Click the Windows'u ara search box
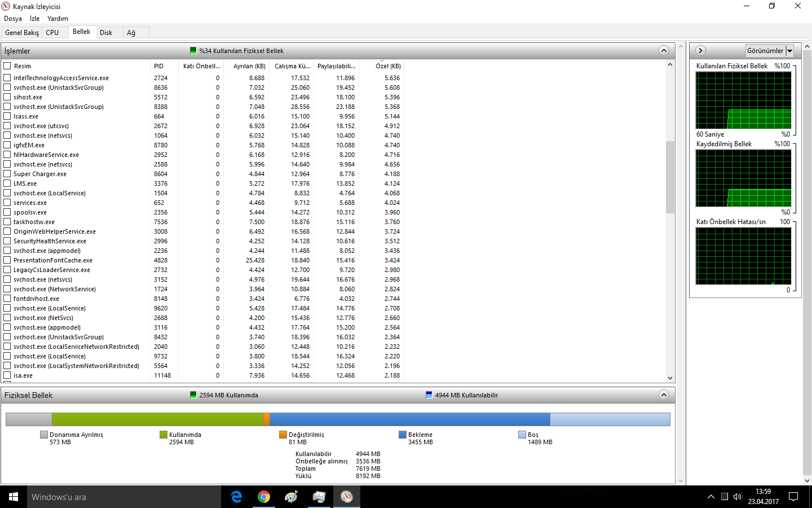 [x=124, y=497]
